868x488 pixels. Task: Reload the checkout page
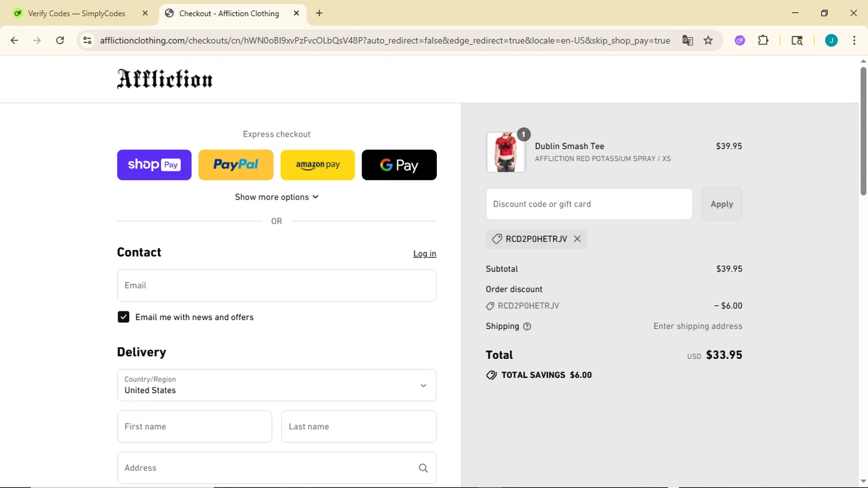click(60, 41)
